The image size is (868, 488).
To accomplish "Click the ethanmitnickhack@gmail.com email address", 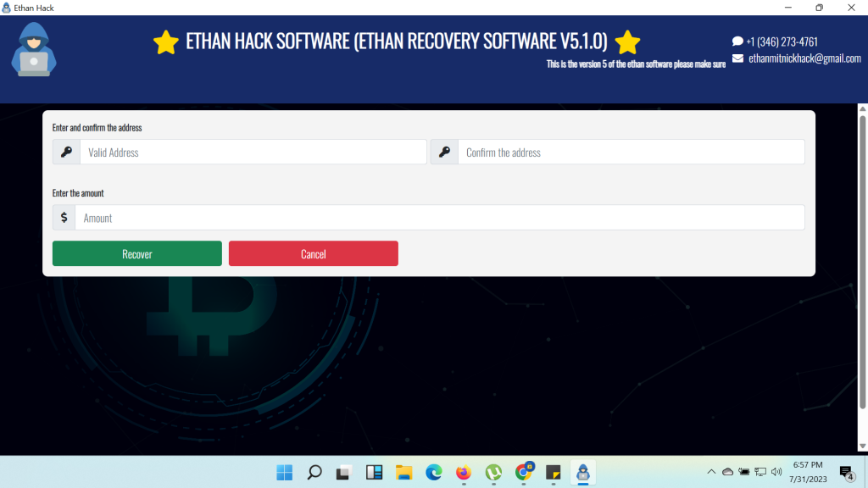I will (804, 58).
